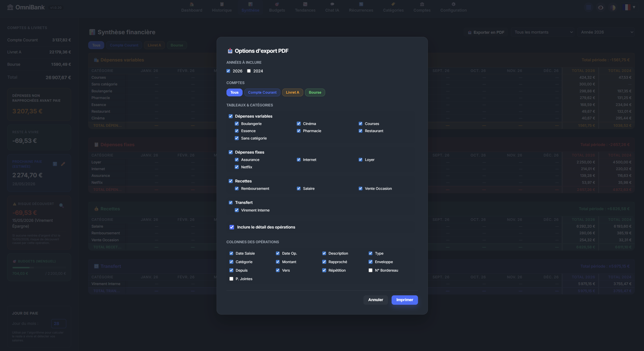
Task: Toggle the eye visibility icon in the header
Action: pyautogui.click(x=601, y=8)
